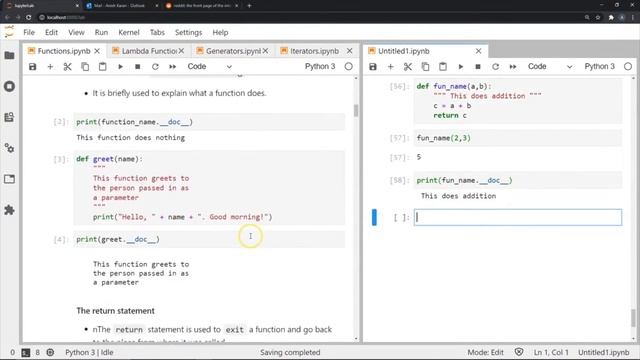
Task: Click Python 3 | Idle in status bar
Action: click(x=89, y=352)
